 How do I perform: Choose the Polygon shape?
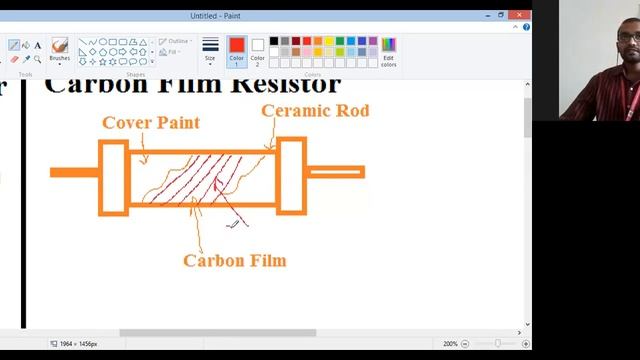click(133, 42)
